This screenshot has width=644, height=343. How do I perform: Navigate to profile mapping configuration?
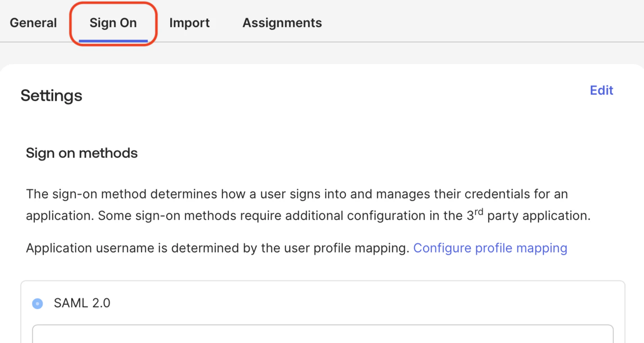(x=490, y=248)
